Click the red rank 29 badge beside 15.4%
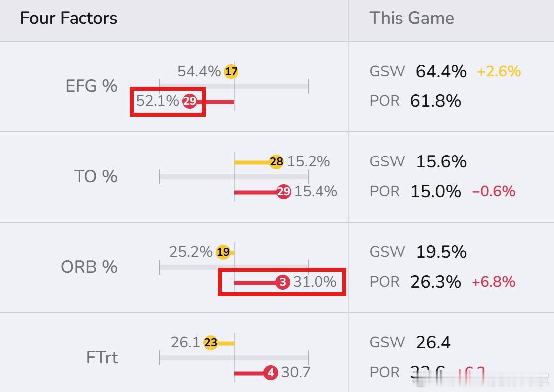 pos(284,192)
